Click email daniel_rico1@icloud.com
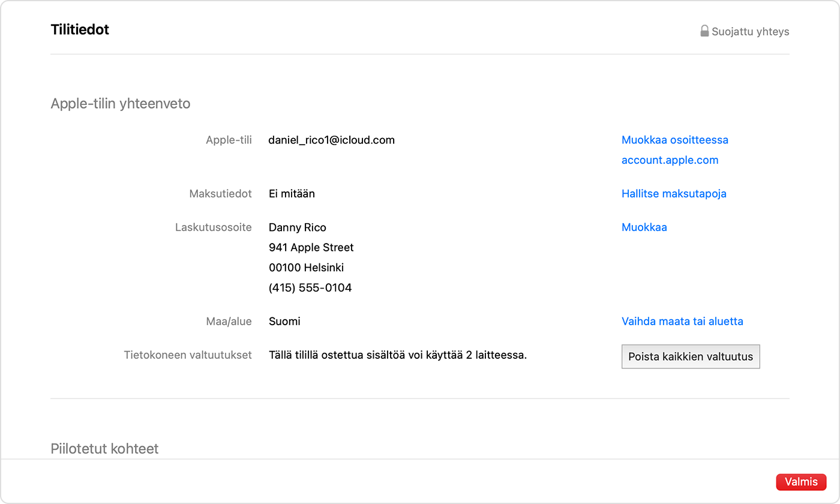 click(332, 140)
